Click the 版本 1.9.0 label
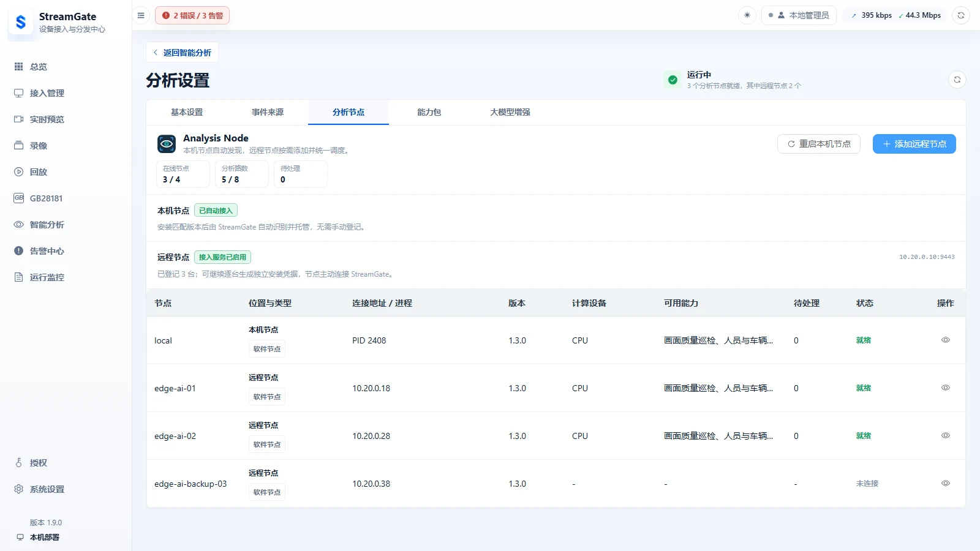Image resolution: width=980 pixels, height=551 pixels. pos(46,523)
